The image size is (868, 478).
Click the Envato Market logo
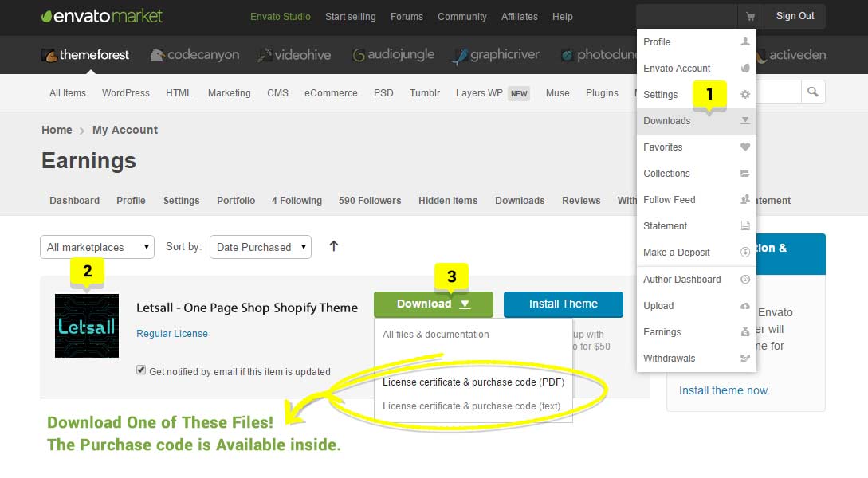pyautogui.click(x=102, y=16)
